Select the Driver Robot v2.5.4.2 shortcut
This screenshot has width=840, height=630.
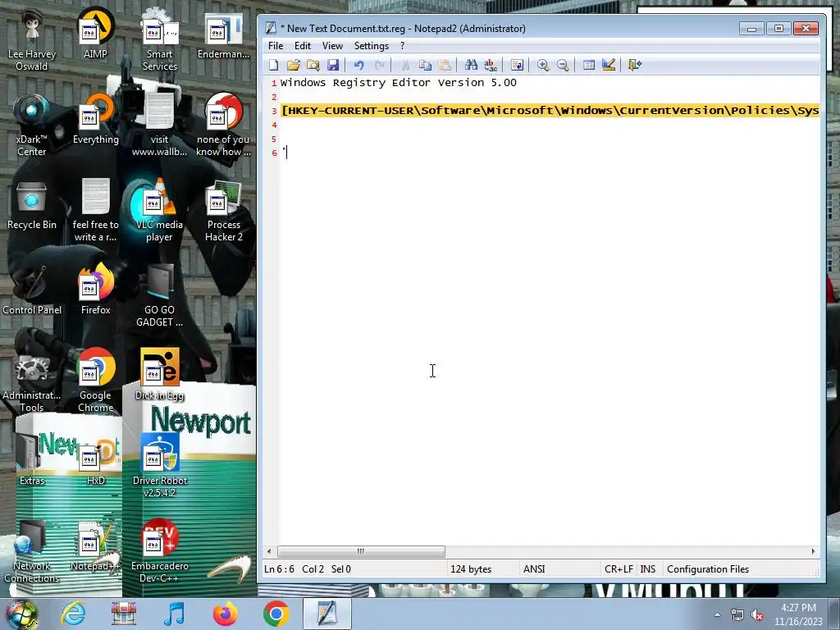click(x=159, y=466)
